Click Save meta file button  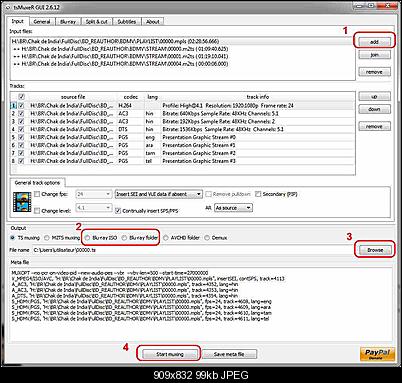click(x=229, y=354)
